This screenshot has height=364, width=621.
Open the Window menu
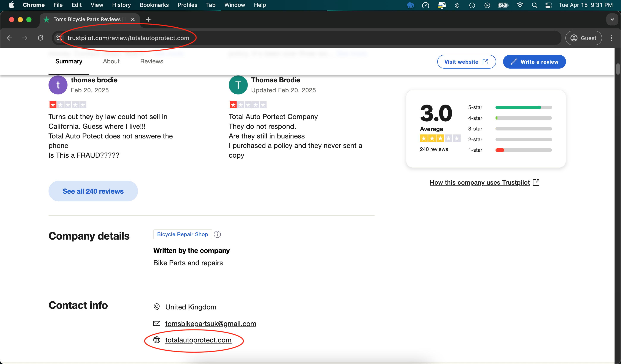(235, 5)
